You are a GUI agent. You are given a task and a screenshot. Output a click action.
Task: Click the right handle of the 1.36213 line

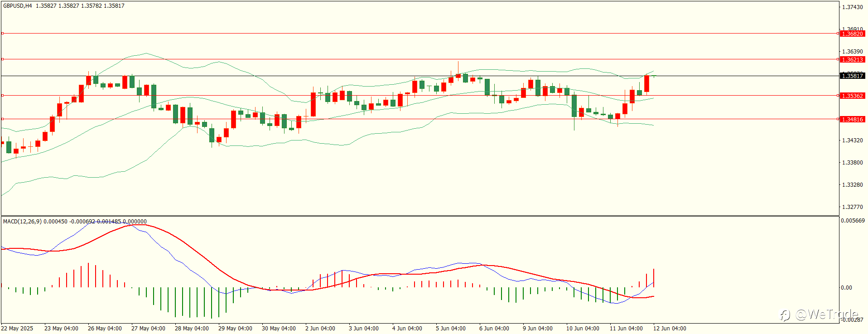838,59
